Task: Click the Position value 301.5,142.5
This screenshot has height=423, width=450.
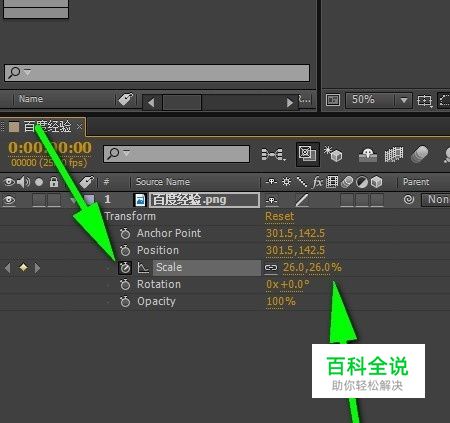Action: (x=295, y=250)
